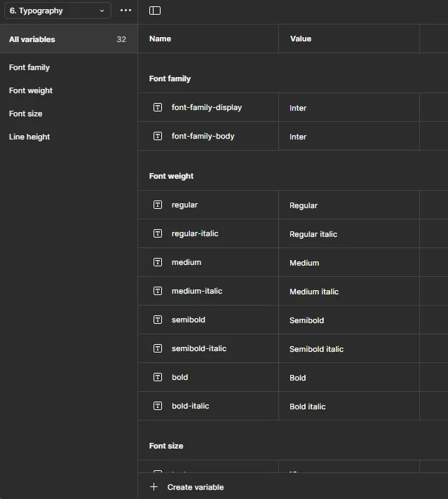This screenshot has height=499, width=448.
Task: Open the 6. Typography collection dropdown
Action: point(57,11)
